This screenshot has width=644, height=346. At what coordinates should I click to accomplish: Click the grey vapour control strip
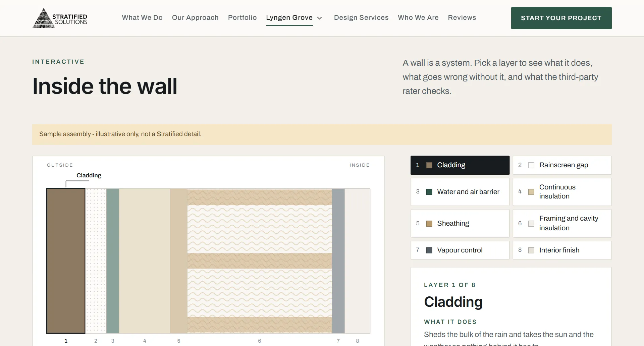pyautogui.click(x=338, y=261)
